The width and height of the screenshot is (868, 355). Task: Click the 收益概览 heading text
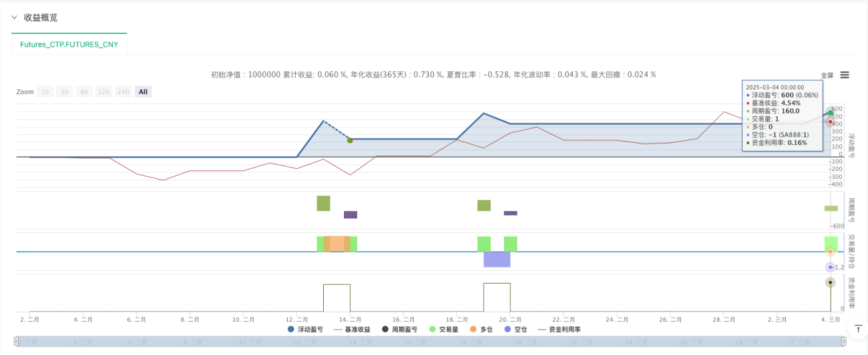point(41,17)
